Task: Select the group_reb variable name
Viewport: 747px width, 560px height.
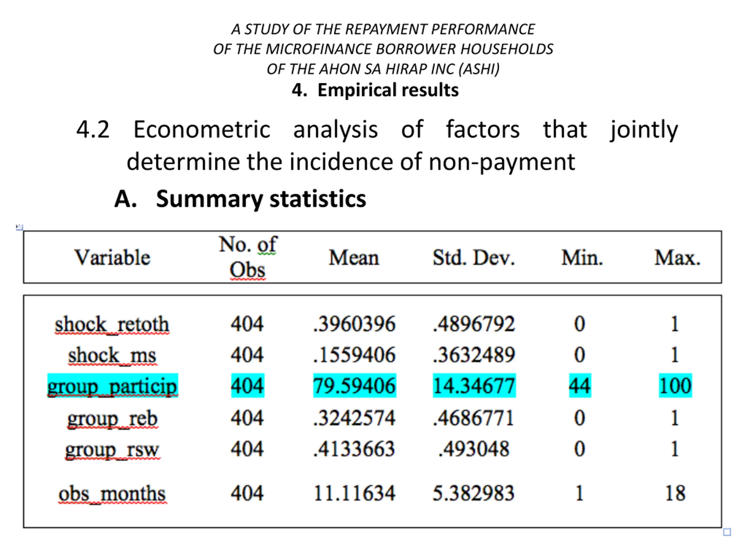Action: click(x=112, y=419)
